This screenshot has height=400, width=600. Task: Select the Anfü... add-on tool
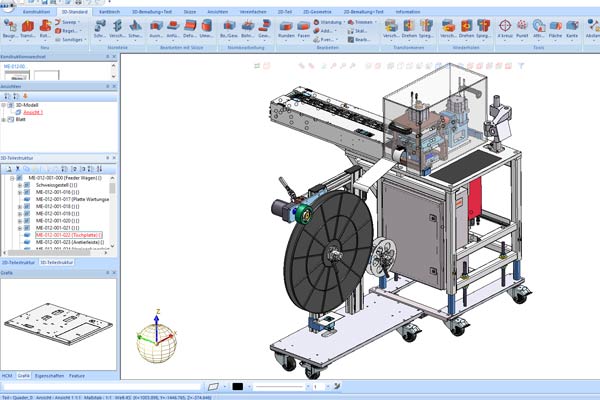(x=173, y=29)
